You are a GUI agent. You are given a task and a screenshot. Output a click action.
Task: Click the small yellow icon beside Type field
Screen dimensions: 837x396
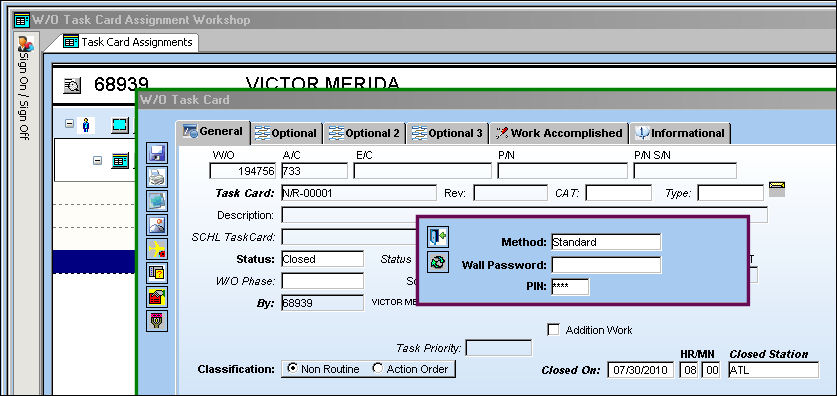pyautogui.click(x=777, y=189)
